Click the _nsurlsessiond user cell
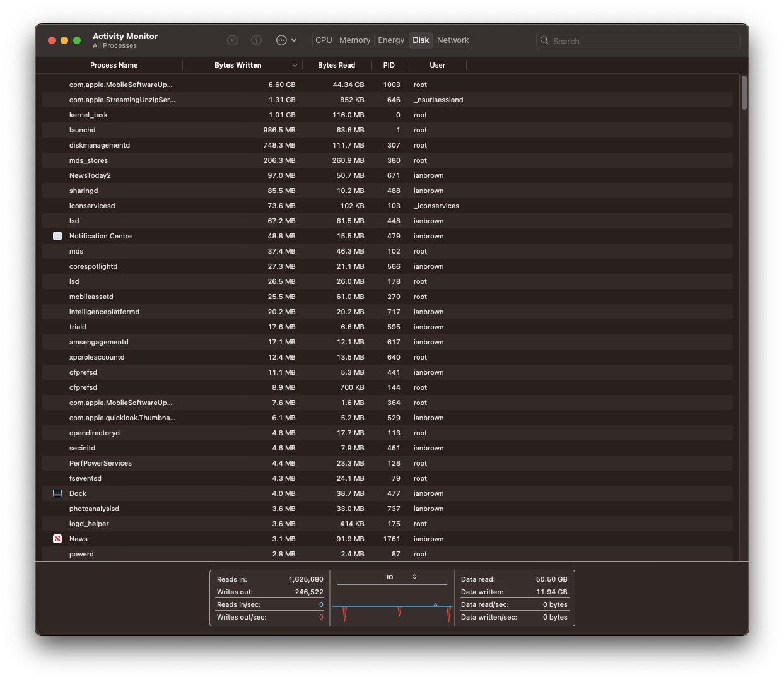The width and height of the screenshot is (784, 682). click(x=438, y=100)
